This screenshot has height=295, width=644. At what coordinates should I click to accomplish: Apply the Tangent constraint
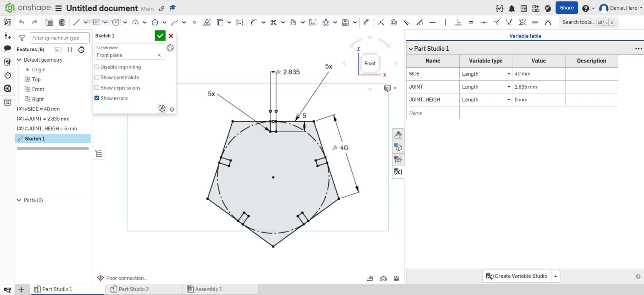tap(419, 22)
